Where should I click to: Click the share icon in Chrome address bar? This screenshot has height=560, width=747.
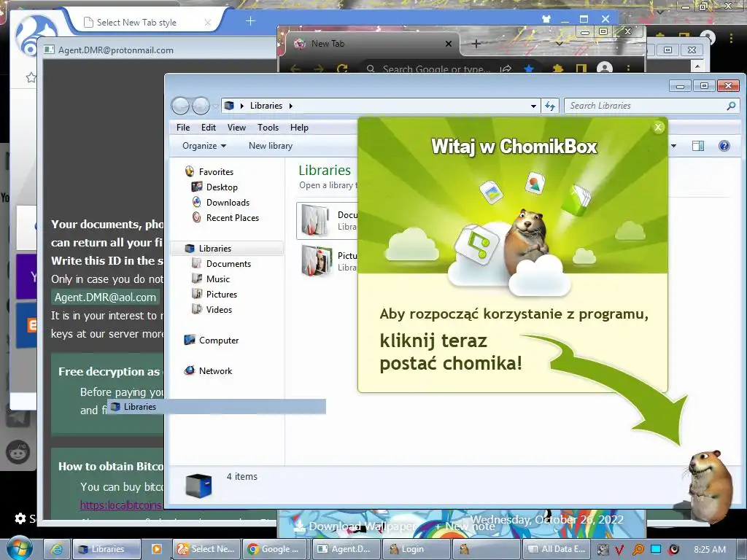(506, 69)
